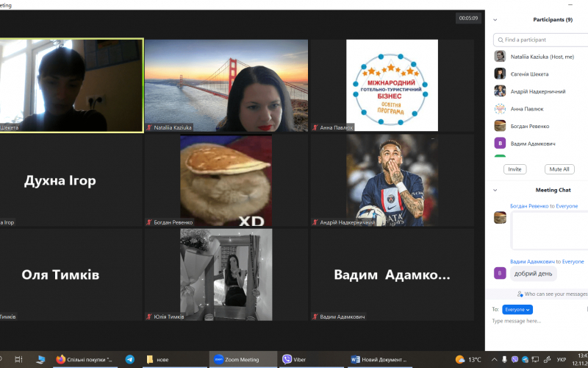Click Богдан Ревенко's pancake avatar in participants list
This screenshot has width=588, height=368.
pyautogui.click(x=500, y=126)
